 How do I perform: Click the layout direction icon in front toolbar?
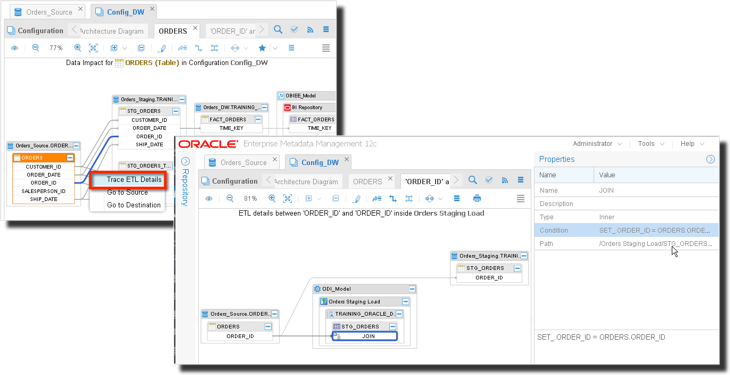(x=429, y=198)
